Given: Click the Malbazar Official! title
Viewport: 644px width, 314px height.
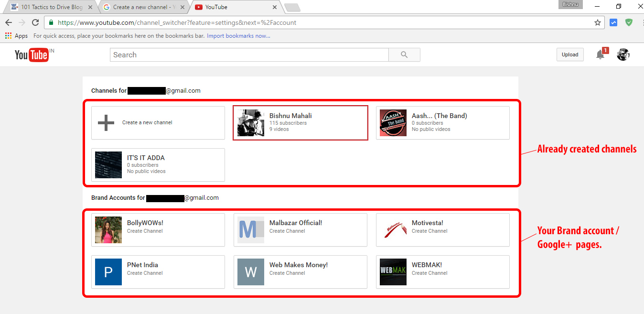Looking at the screenshot, I should [x=296, y=223].
